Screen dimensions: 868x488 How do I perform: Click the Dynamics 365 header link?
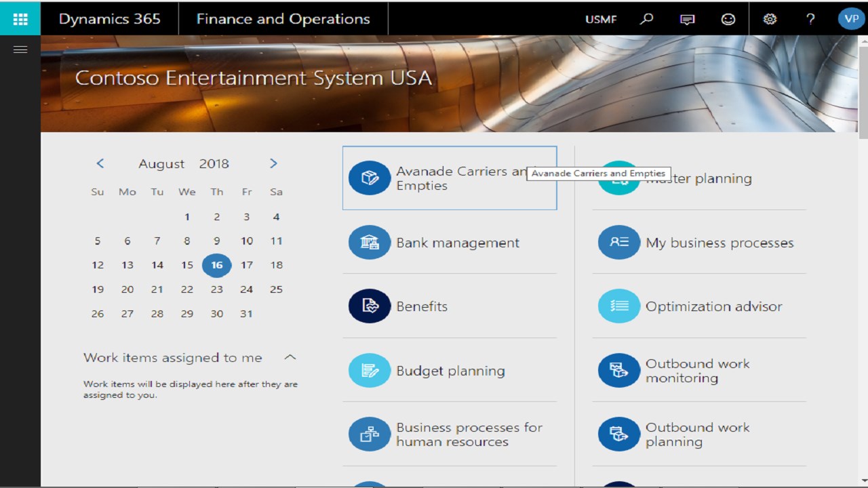[110, 19]
